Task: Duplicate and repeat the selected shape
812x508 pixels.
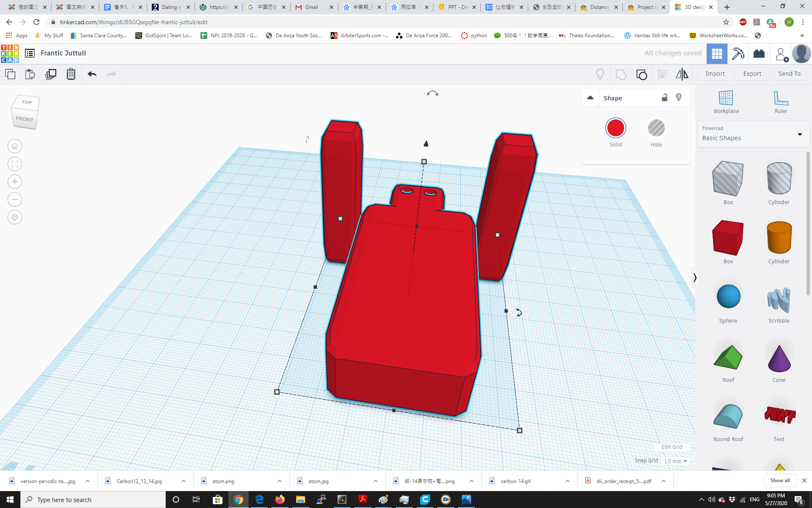Action: (x=51, y=74)
